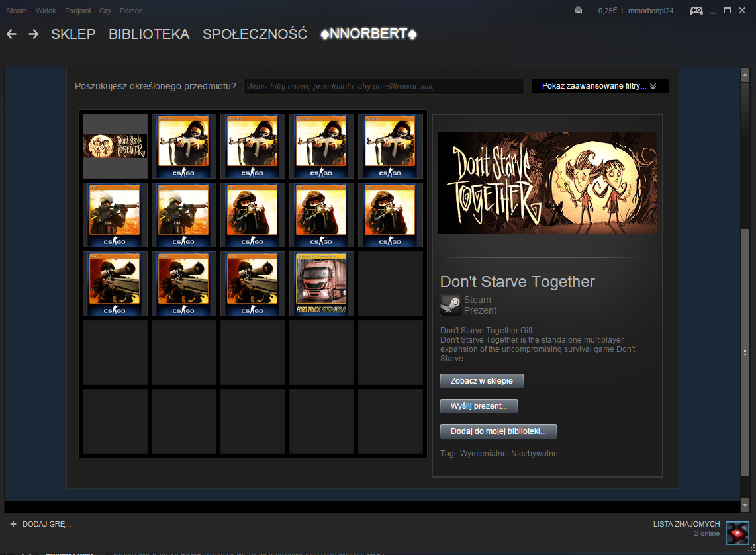Click DODAJ GRĘ... link
This screenshot has width=756, height=555.
(x=46, y=524)
